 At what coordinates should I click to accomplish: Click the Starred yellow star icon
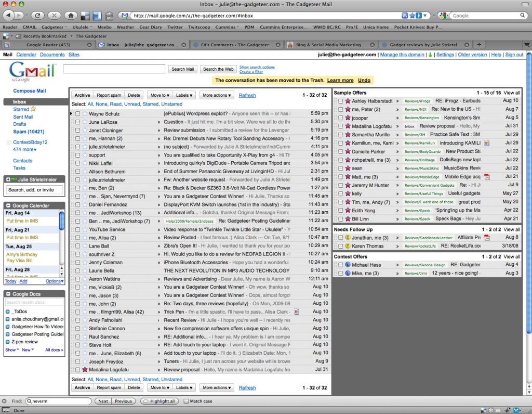[33, 109]
